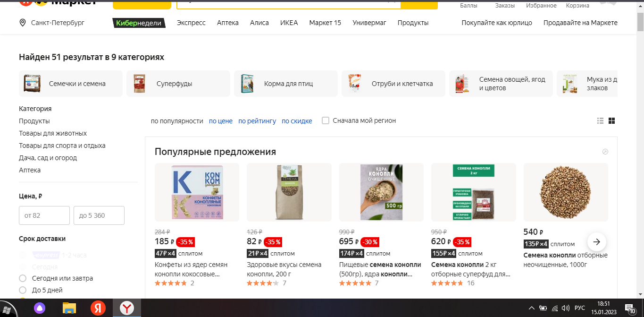Open the Windows notification center icon
The height and width of the screenshot is (317, 644).
(630, 308)
